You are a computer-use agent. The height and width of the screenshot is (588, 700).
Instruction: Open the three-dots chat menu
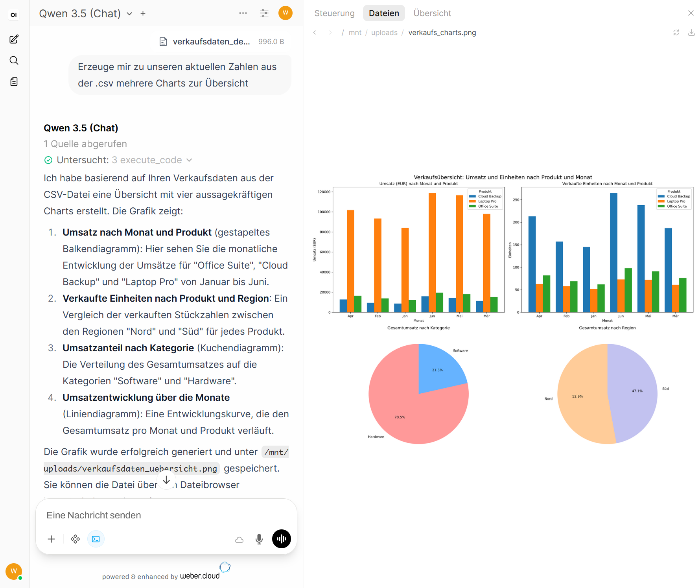point(243,13)
